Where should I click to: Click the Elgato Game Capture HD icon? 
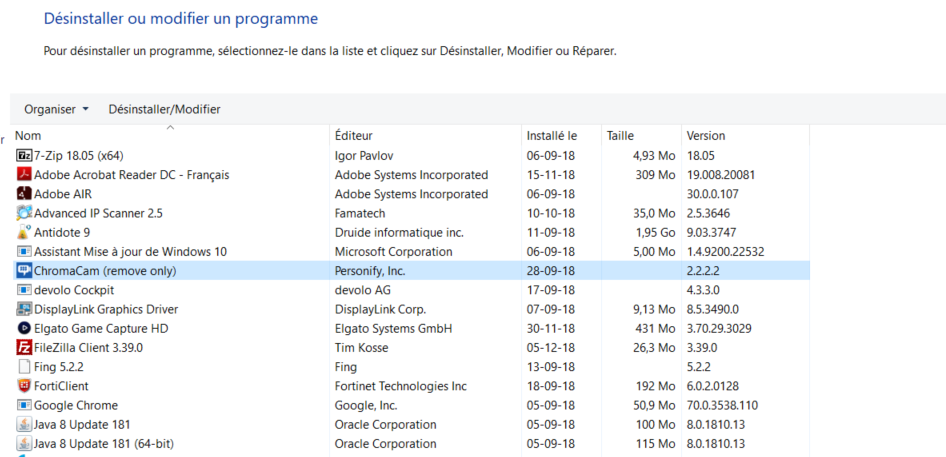[24, 328]
